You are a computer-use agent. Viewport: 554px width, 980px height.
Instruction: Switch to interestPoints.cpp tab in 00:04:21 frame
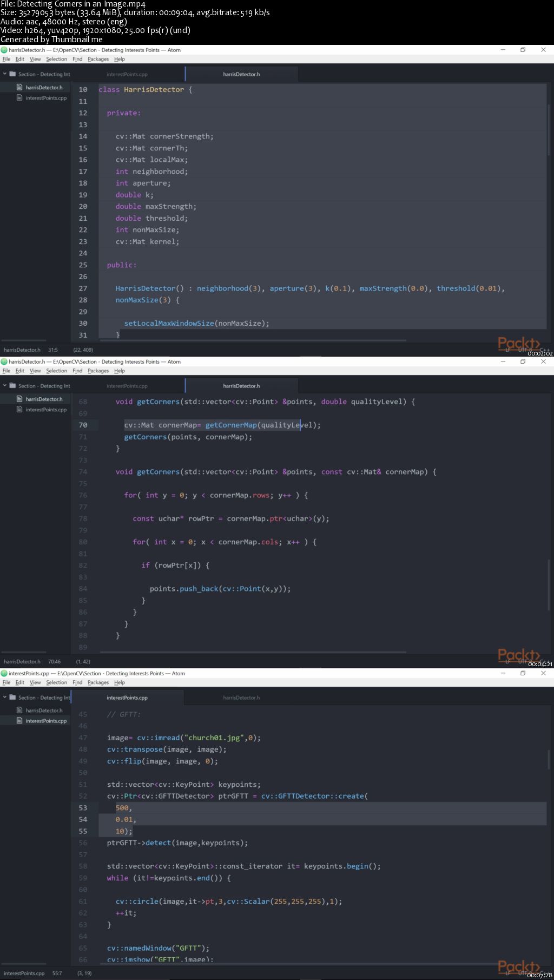(128, 386)
